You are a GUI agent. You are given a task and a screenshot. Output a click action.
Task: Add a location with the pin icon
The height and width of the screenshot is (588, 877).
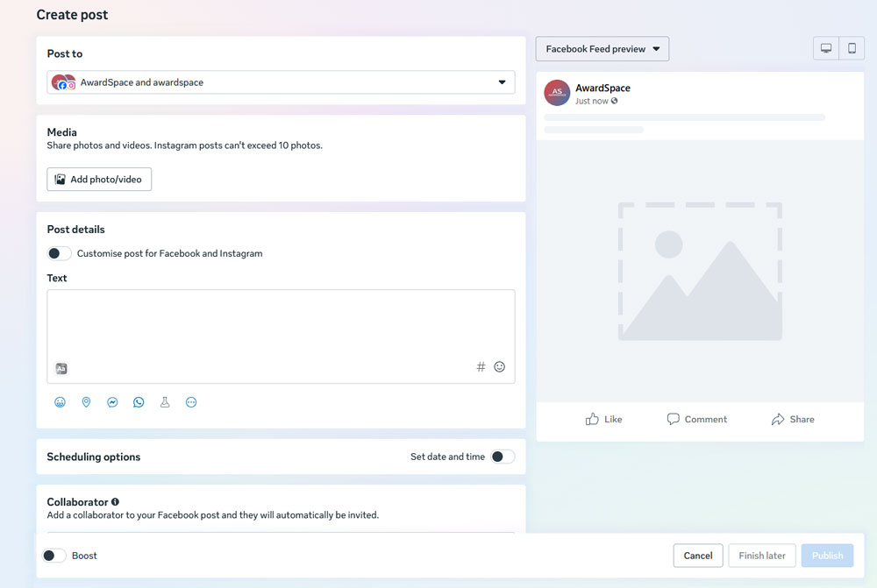[86, 401]
